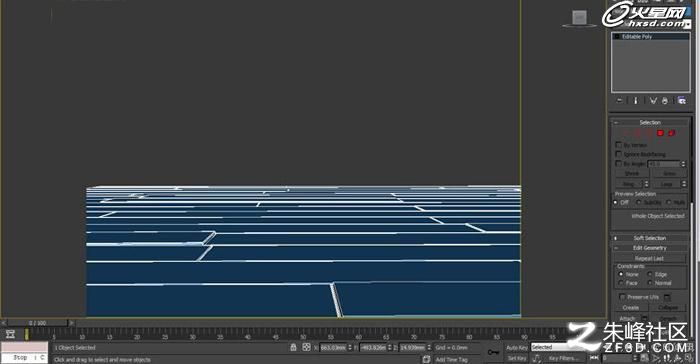Click the time slider showing 0 / 100

pos(38,322)
